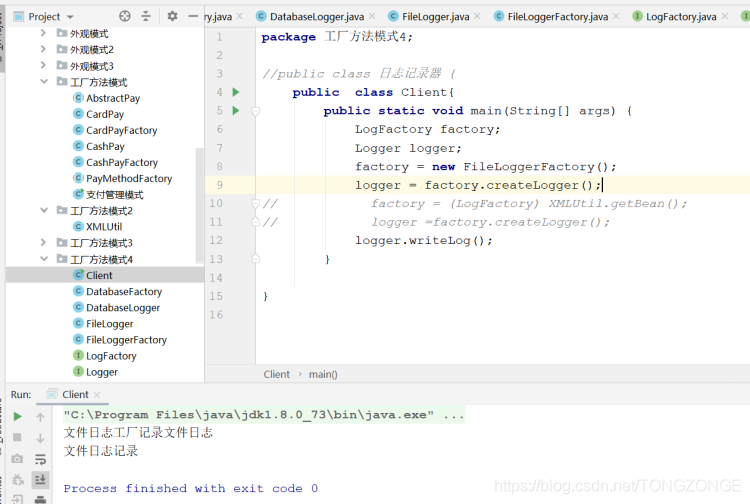Run main method from line 5 gutter arrow
Image resolution: width=750 pixels, height=504 pixels.
pos(235,110)
